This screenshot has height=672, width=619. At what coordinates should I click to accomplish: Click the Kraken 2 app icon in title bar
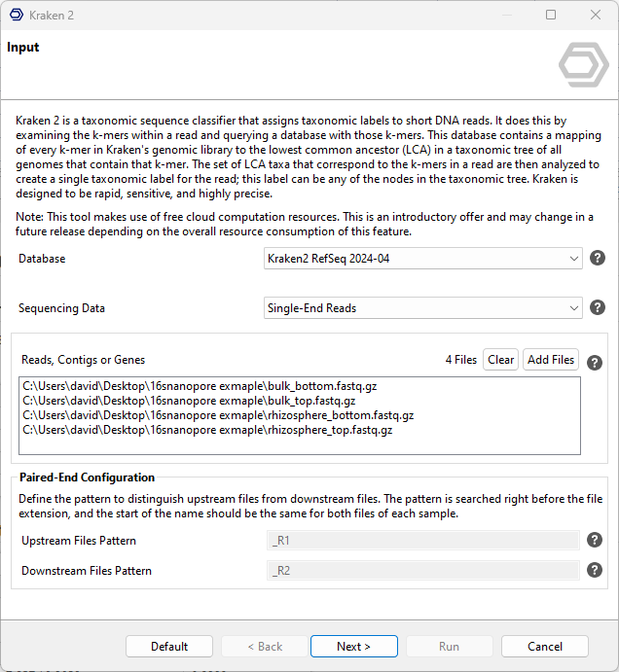(16, 16)
